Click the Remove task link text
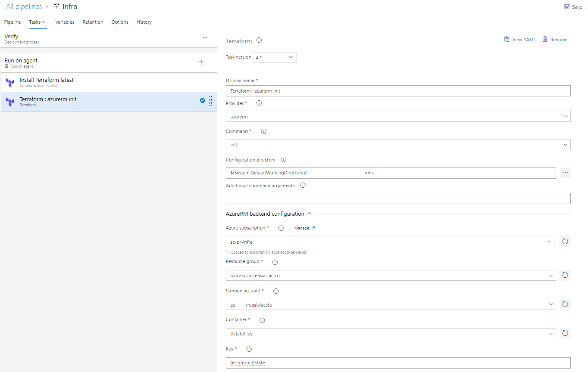 (559, 40)
